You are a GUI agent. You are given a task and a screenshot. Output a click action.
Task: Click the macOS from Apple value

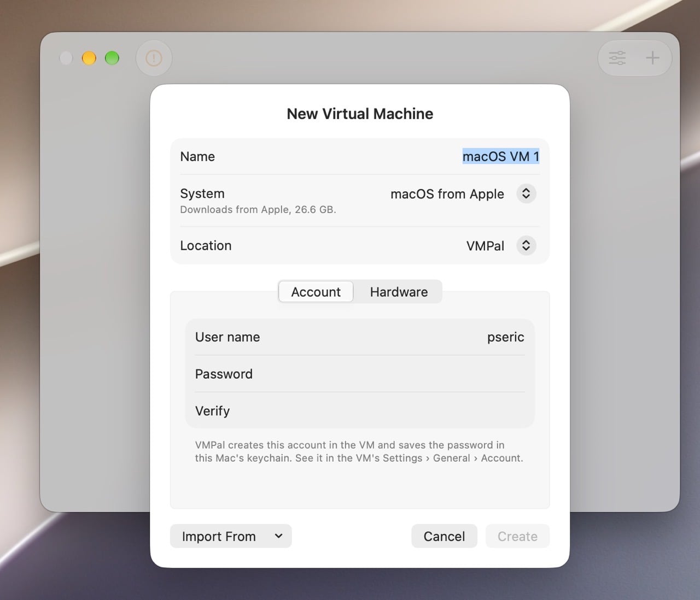tap(447, 194)
